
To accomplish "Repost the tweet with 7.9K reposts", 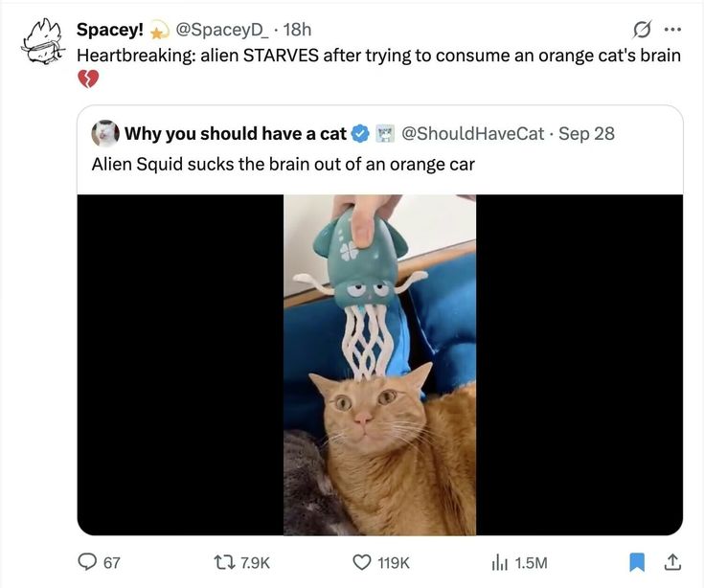I will click(225, 562).
